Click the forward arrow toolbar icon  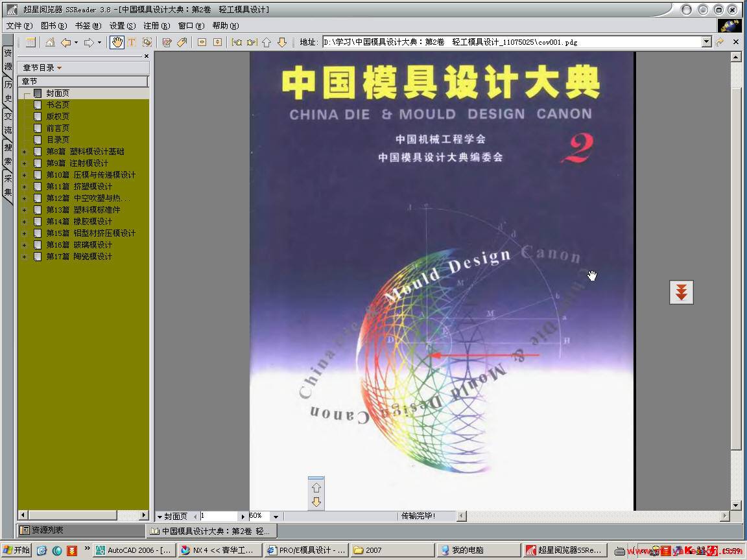click(x=89, y=42)
